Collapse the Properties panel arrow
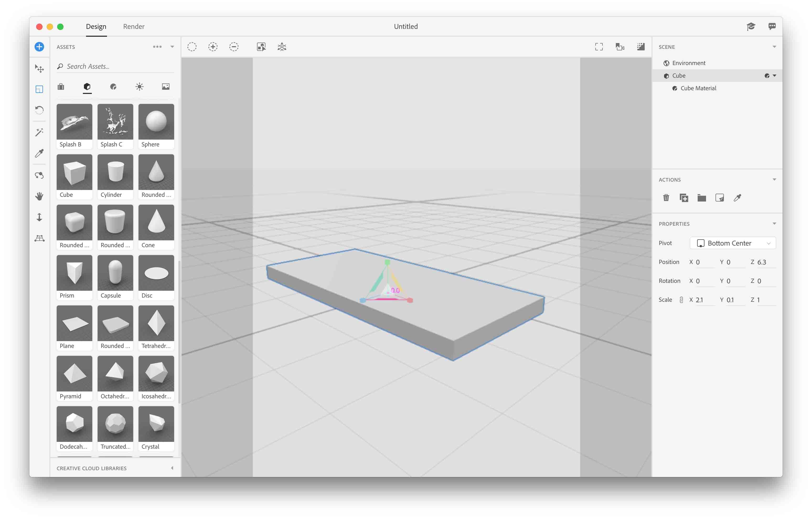812x519 pixels. click(774, 224)
